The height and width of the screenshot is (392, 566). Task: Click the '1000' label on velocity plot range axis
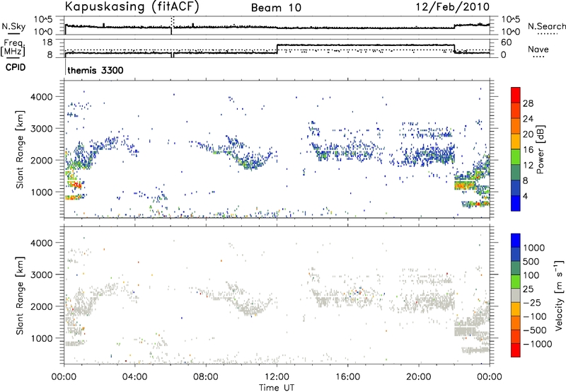coord(41,338)
